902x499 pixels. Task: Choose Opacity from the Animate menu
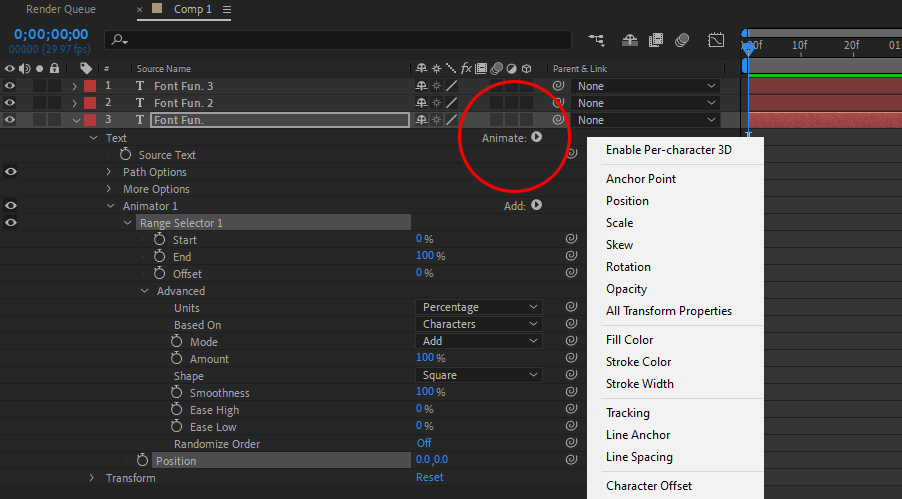(x=626, y=289)
